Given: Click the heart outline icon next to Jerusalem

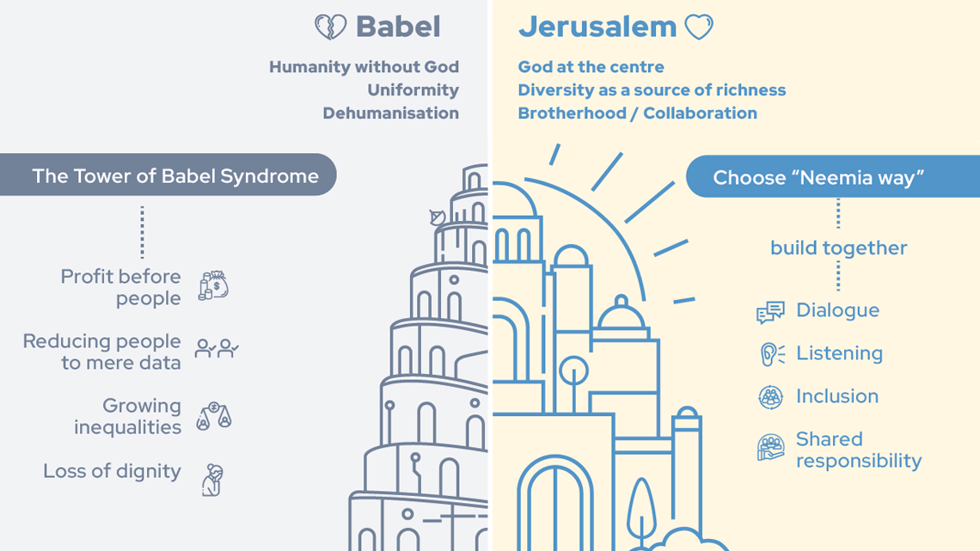Looking at the screenshot, I should coord(699,28).
